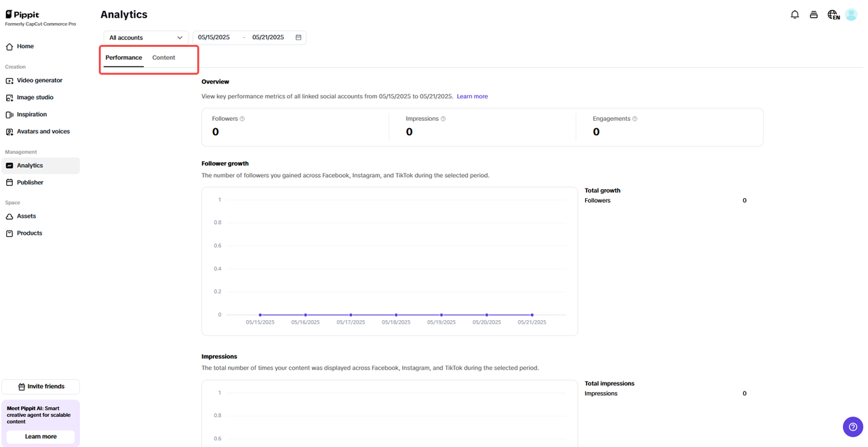The width and height of the screenshot is (868, 447).
Task: Open the calendar icon in date range
Action: pos(298,37)
